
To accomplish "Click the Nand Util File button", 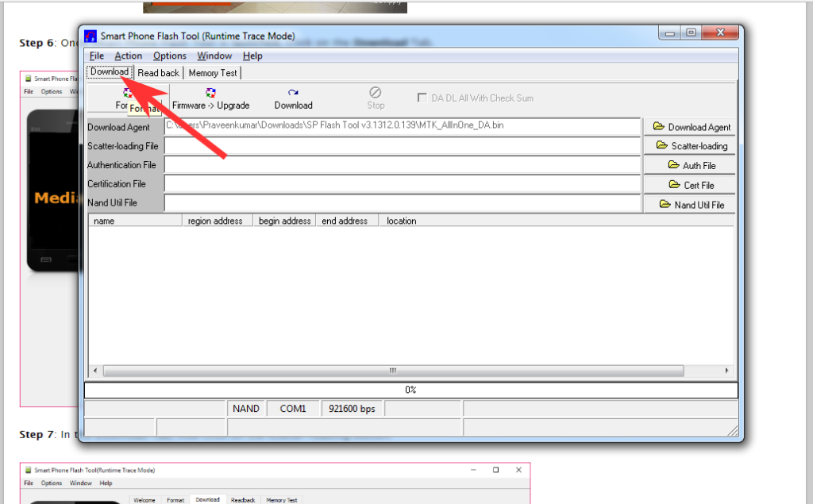I will 690,205.
